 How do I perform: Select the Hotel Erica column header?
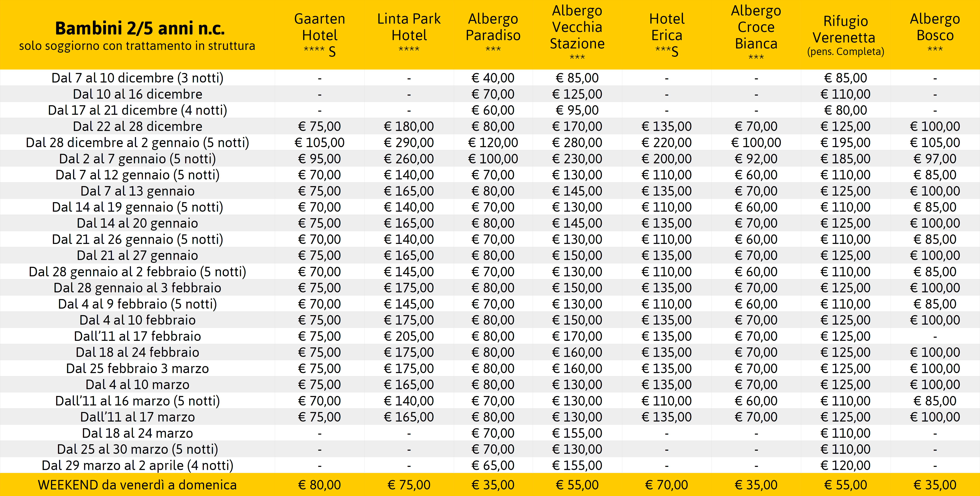click(x=667, y=35)
